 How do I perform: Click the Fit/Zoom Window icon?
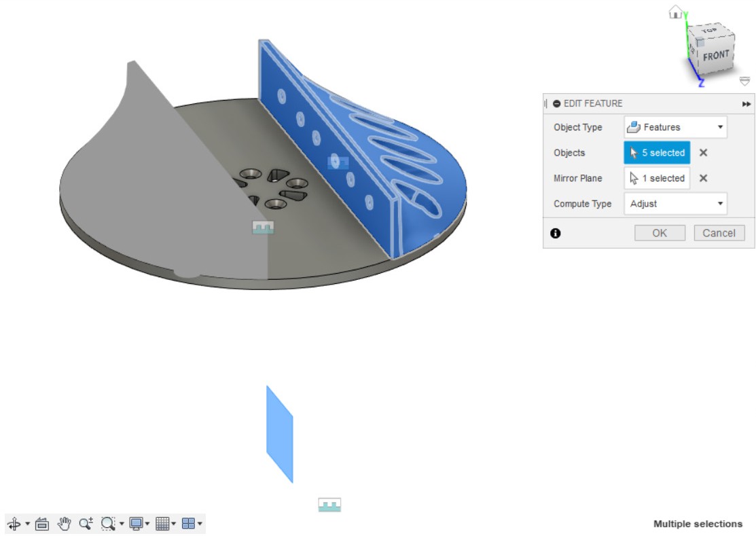tap(107, 524)
